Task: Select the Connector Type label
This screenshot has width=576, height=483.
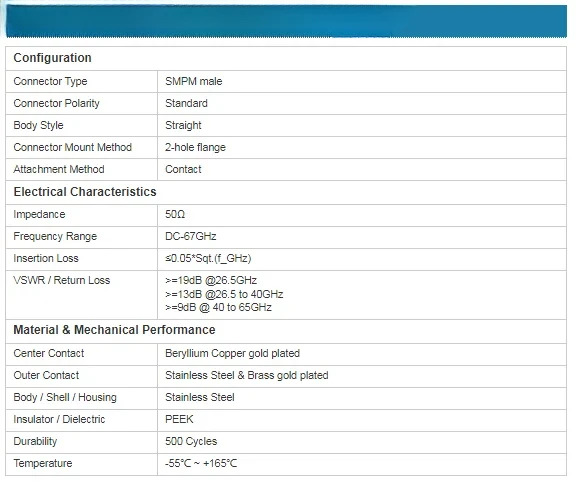Action: coord(50,81)
